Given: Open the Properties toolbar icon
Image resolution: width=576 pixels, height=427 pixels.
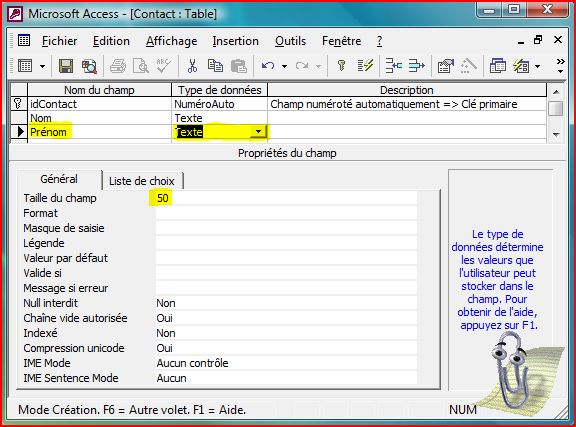Looking at the screenshot, I should coord(445,67).
